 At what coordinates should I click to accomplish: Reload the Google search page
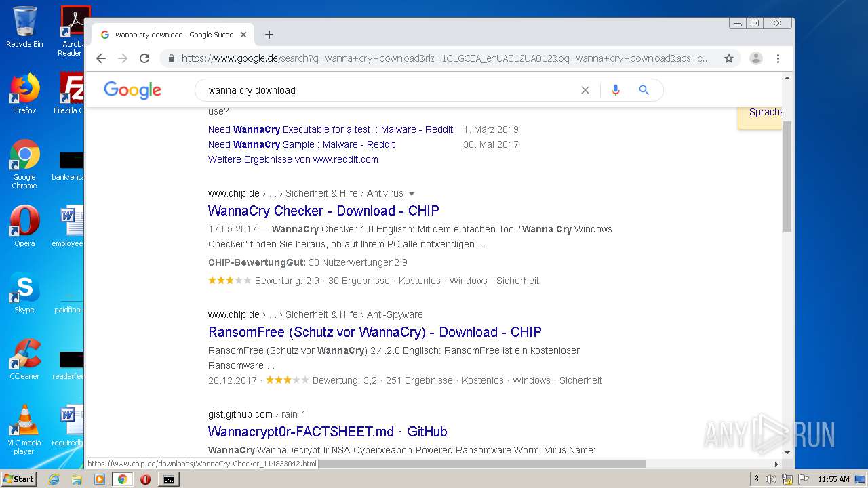tap(144, 58)
